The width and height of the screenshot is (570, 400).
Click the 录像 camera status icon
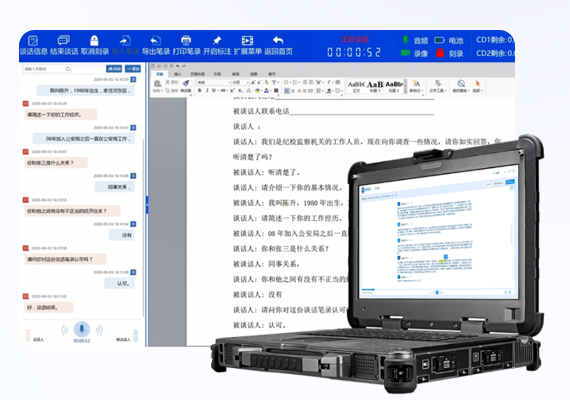(x=405, y=53)
